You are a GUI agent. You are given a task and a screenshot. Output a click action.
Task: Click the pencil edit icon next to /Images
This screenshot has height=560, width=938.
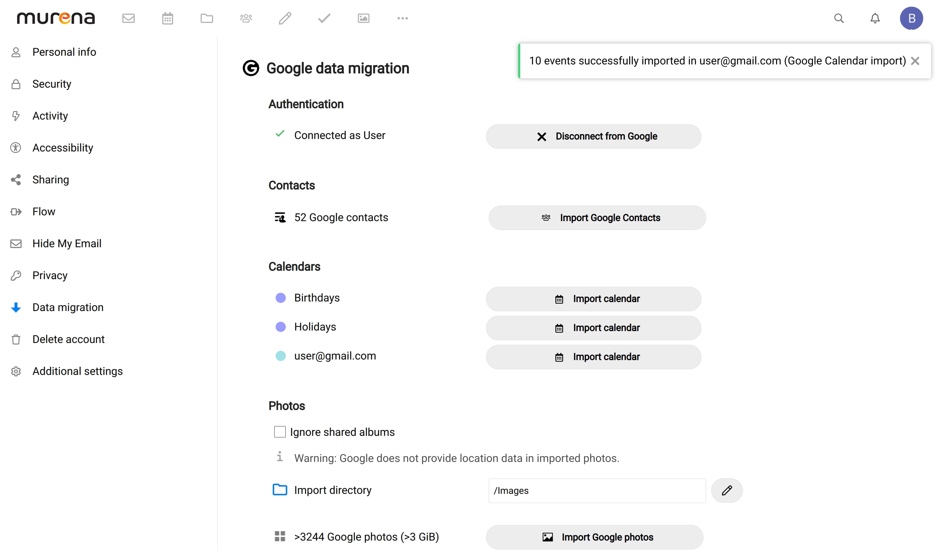tap(727, 490)
